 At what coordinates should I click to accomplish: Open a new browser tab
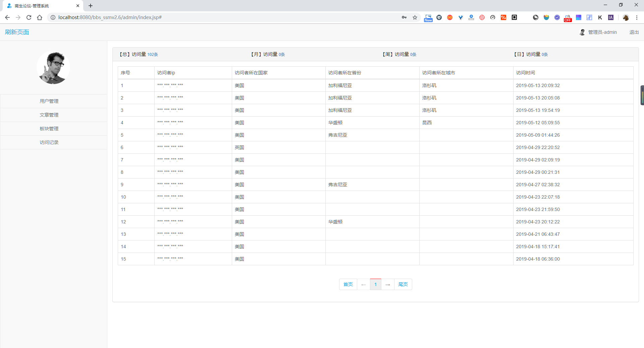click(91, 6)
